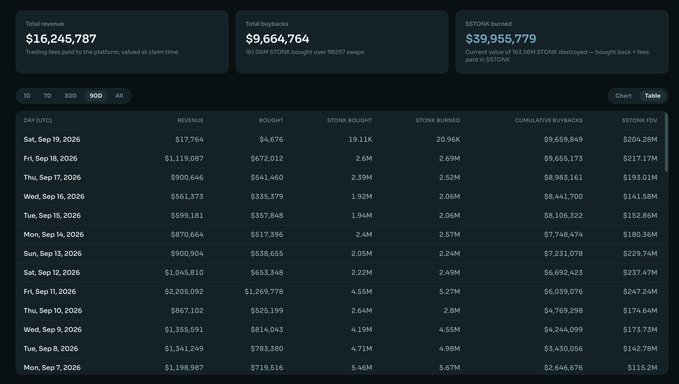Screen dimensions: 679x384
Task: Click bought cell $541,460
Action: 267,177
